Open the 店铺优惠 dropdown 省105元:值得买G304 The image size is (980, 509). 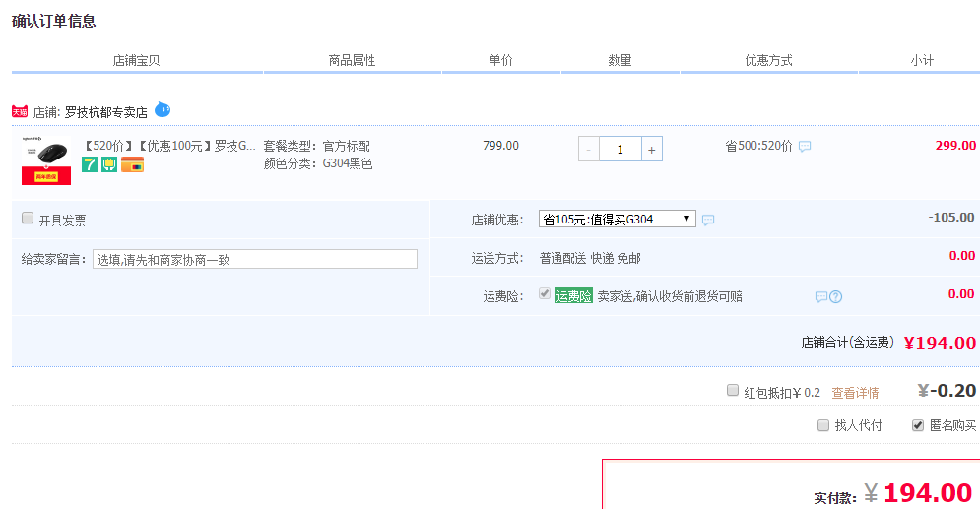click(617, 219)
